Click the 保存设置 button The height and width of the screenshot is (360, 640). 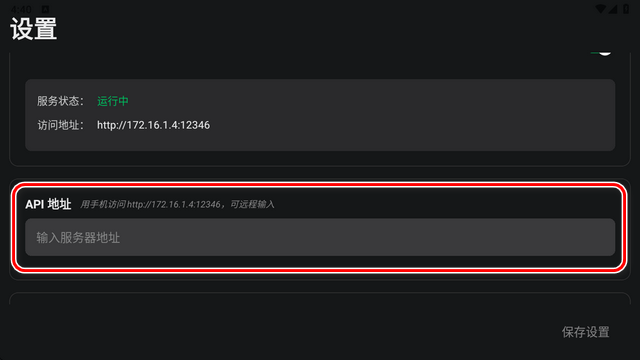click(585, 332)
